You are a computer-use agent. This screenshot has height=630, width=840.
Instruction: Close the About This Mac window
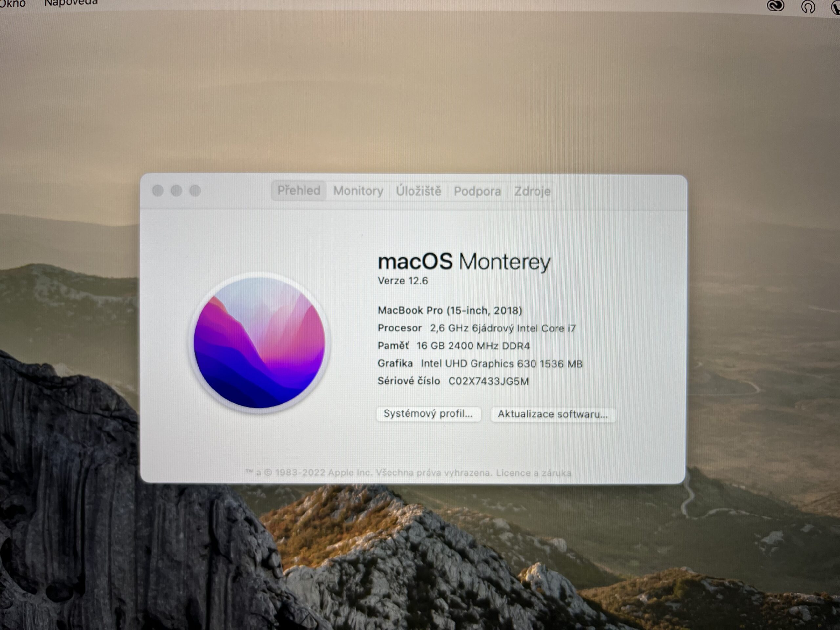click(158, 191)
